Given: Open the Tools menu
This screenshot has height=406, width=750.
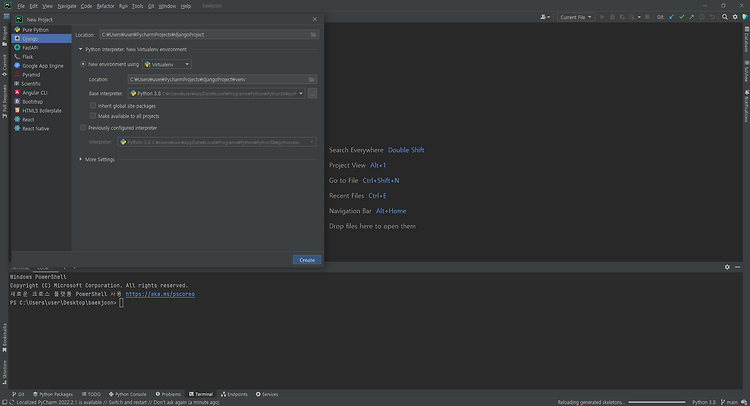Looking at the screenshot, I should [x=137, y=6].
